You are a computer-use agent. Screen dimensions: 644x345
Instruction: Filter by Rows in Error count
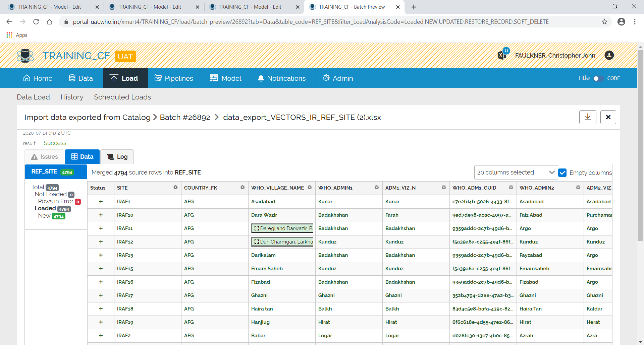[59, 202]
